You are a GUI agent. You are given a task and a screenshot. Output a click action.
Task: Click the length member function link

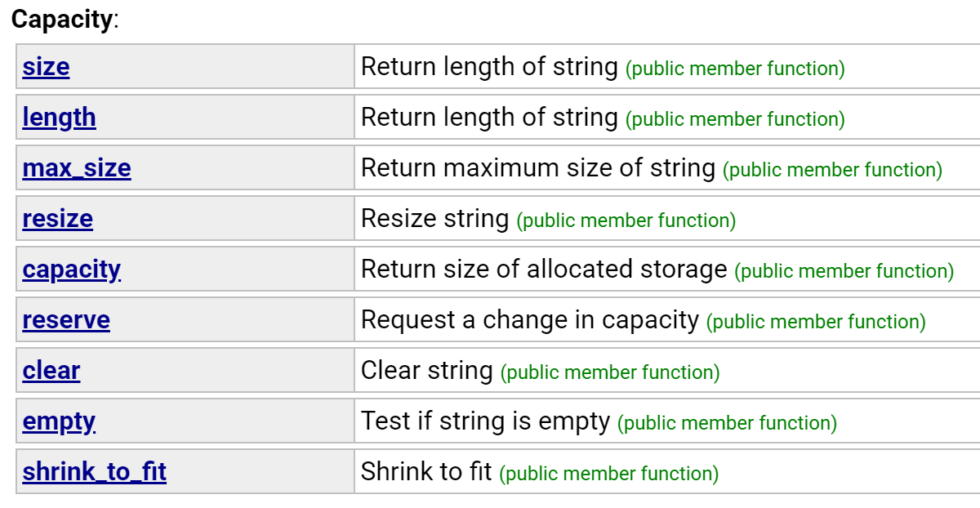pos(59,118)
